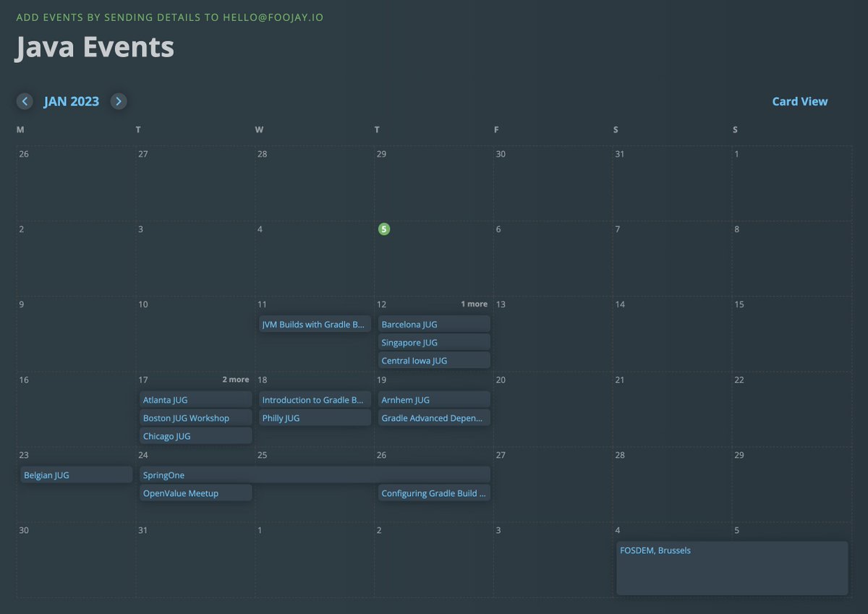Open JVM Builds with Gradle event
868x614 pixels.
315,324
